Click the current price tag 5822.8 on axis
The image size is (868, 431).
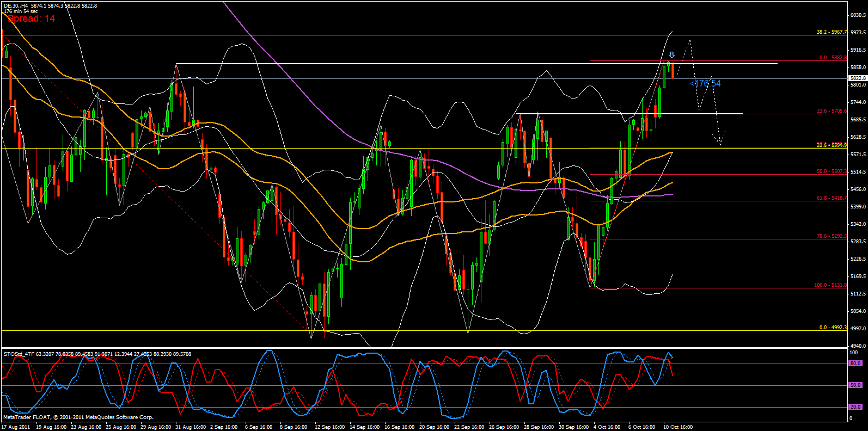pos(858,78)
